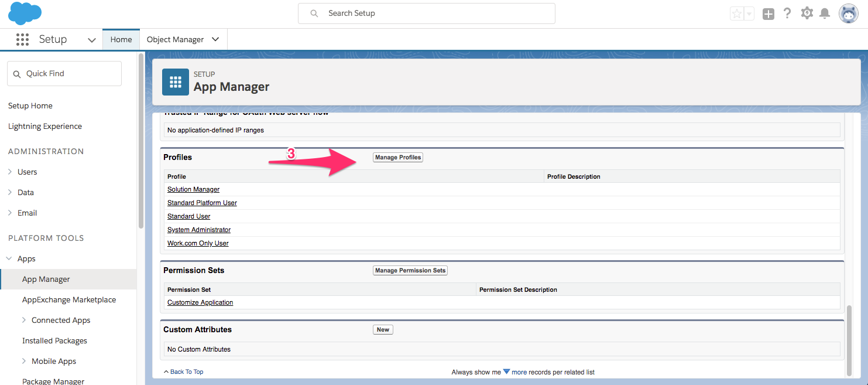This screenshot has height=385, width=868.
Task: Collapse the Apps section in sidebar
Action: [10, 258]
